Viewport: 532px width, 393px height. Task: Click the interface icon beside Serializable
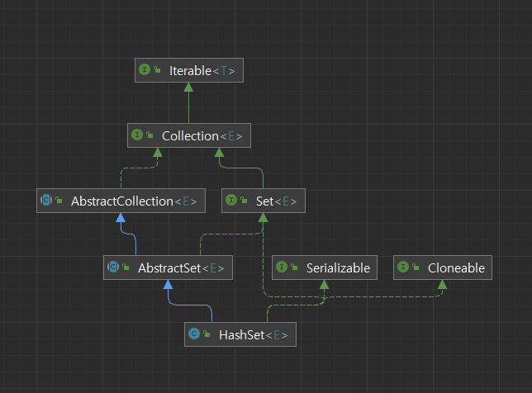pos(282,268)
